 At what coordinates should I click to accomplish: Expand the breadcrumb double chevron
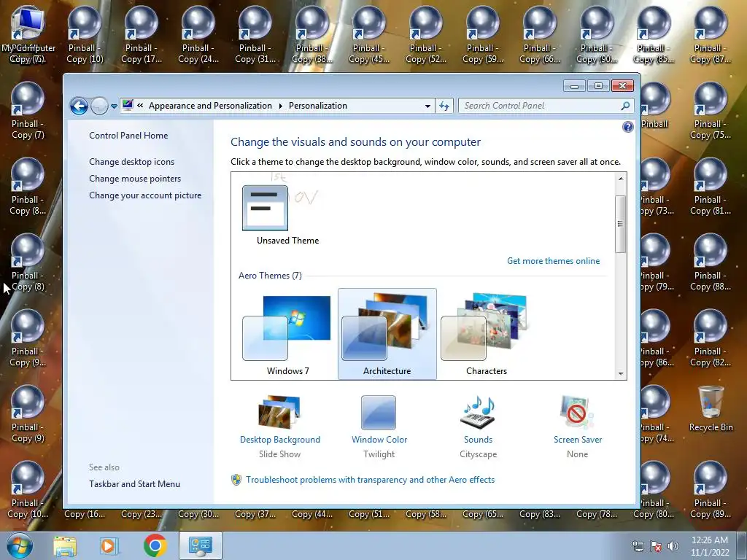pyautogui.click(x=140, y=106)
